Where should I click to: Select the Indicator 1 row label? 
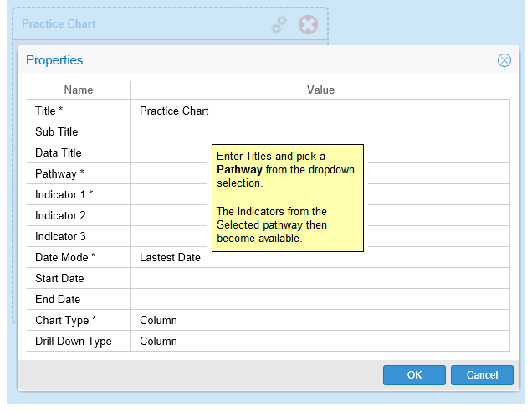64,194
